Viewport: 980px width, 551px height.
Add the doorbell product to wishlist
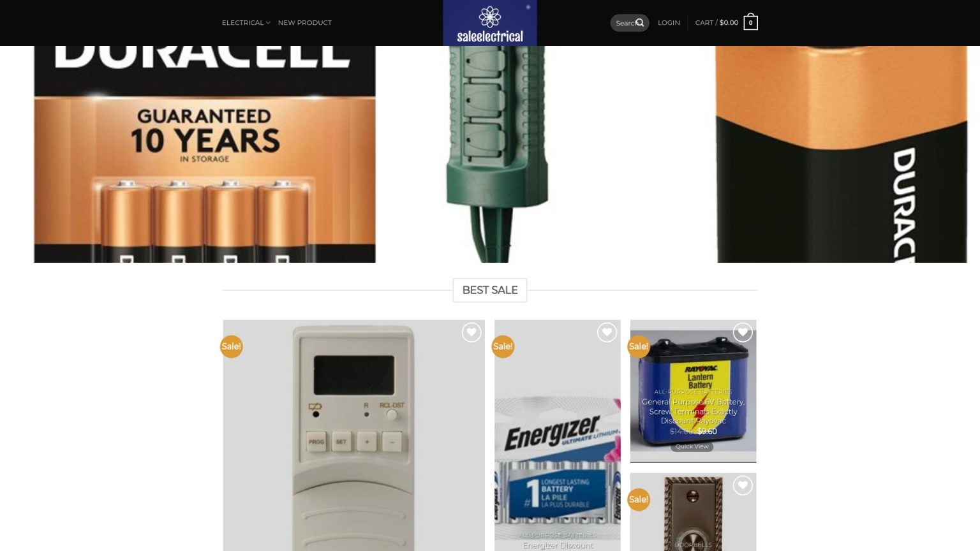coord(743,485)
